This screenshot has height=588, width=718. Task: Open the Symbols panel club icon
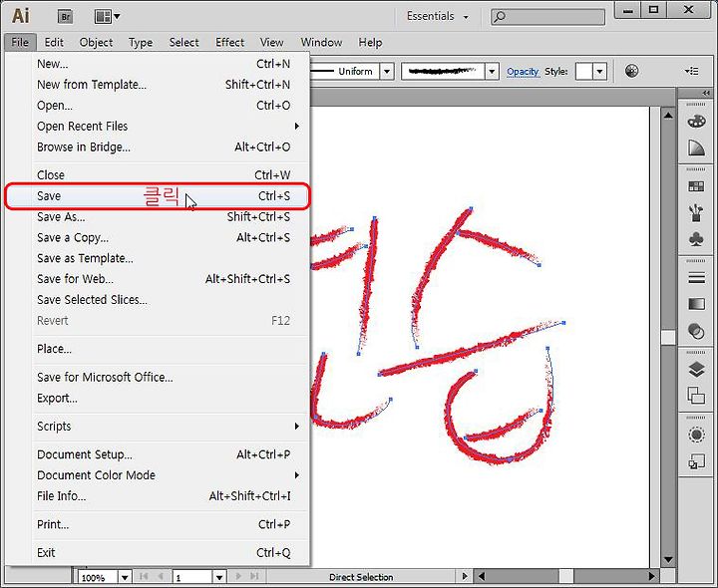(696, 239)
